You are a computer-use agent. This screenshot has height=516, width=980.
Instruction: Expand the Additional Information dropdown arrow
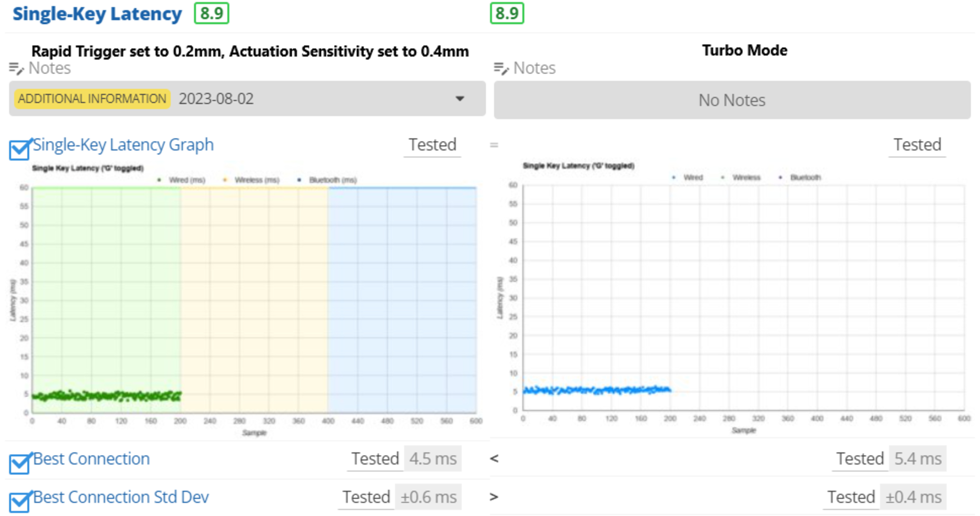[460, 99]
